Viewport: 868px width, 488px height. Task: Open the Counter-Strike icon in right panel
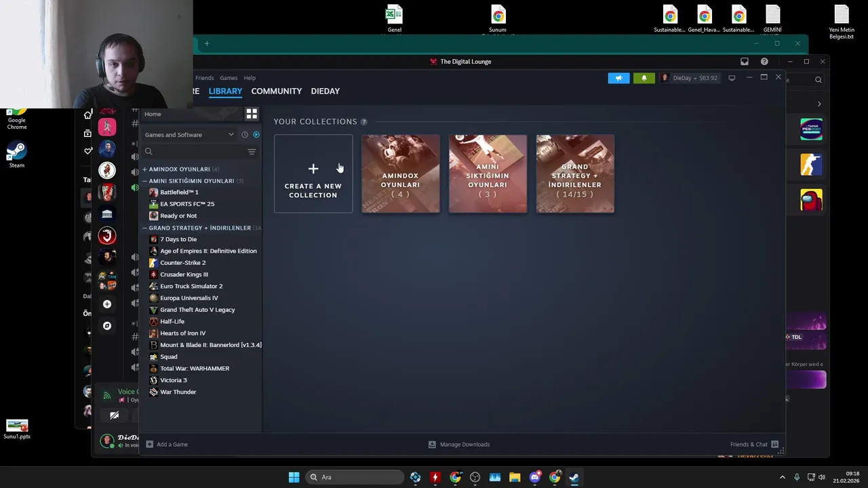tap(811, 165)
